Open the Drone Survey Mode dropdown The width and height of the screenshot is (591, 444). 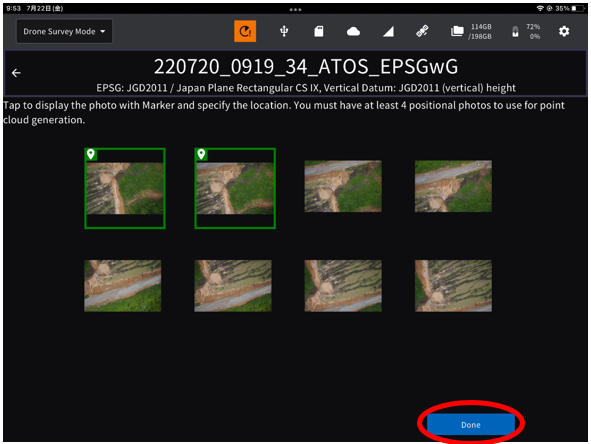[x=64, y=31]
